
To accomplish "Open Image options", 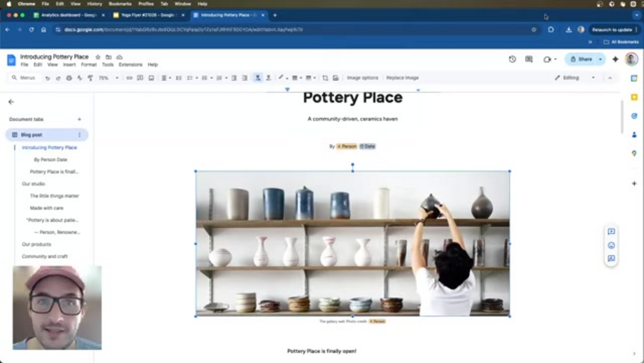I will [364, 78].
